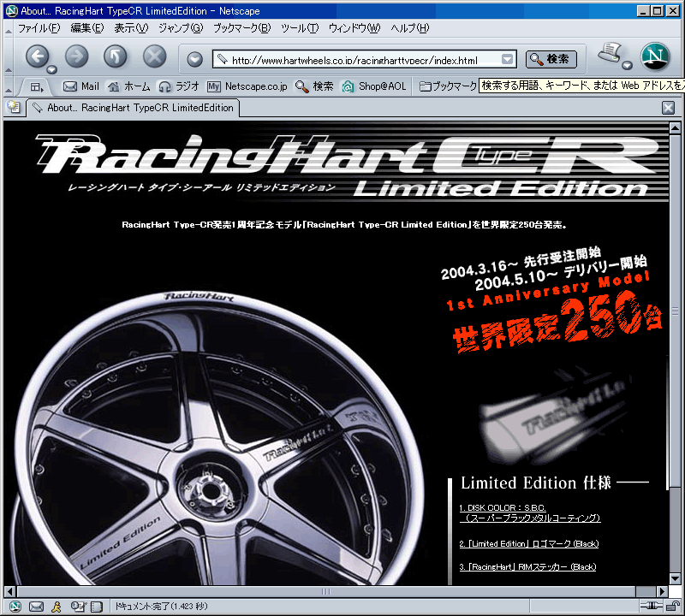Collapse the menu bar with its grippy handle
The width and height of the screenshot is (685, 616).
pyautogui.click(x=9, y=31)
